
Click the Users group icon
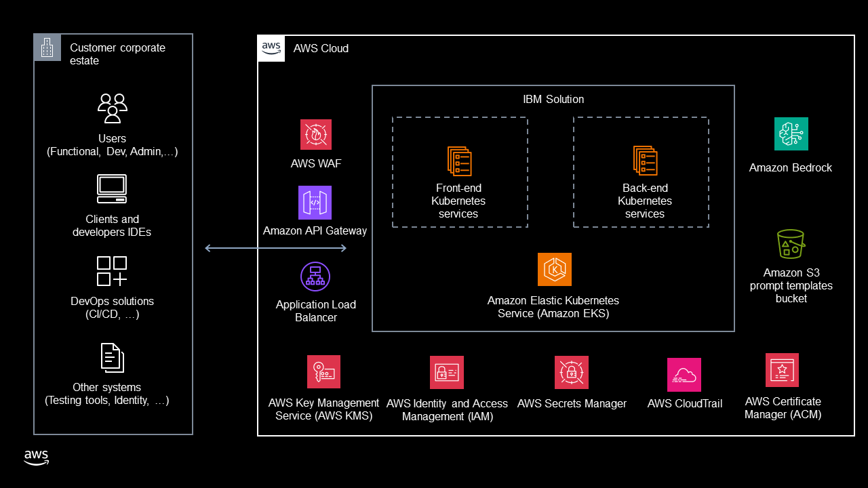112,107
